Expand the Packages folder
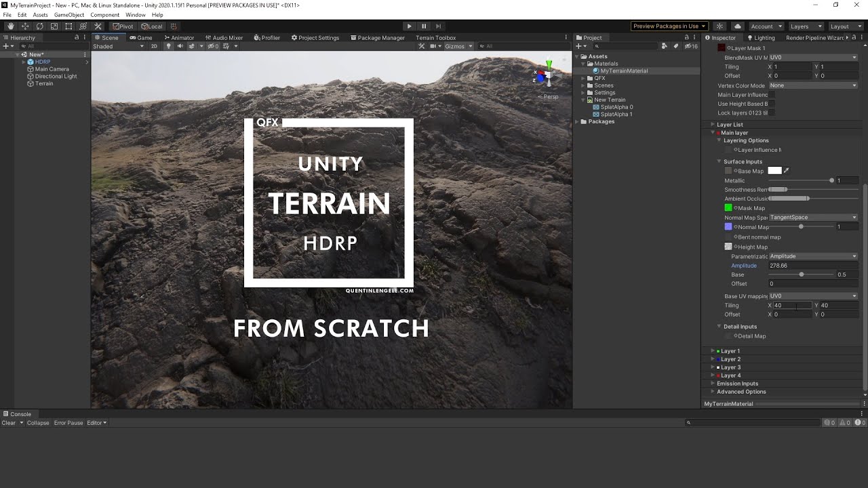Viewport: 868px width, 488px height. [577, 121]
